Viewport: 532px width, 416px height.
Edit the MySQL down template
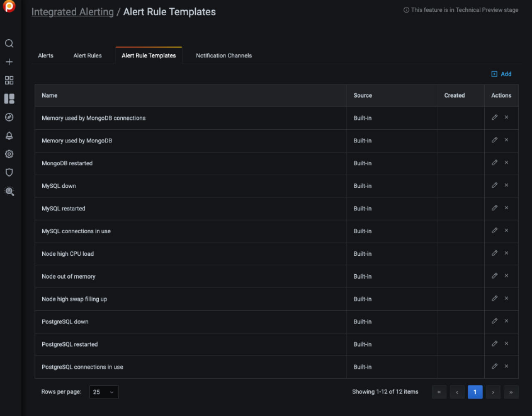(494, 185)
